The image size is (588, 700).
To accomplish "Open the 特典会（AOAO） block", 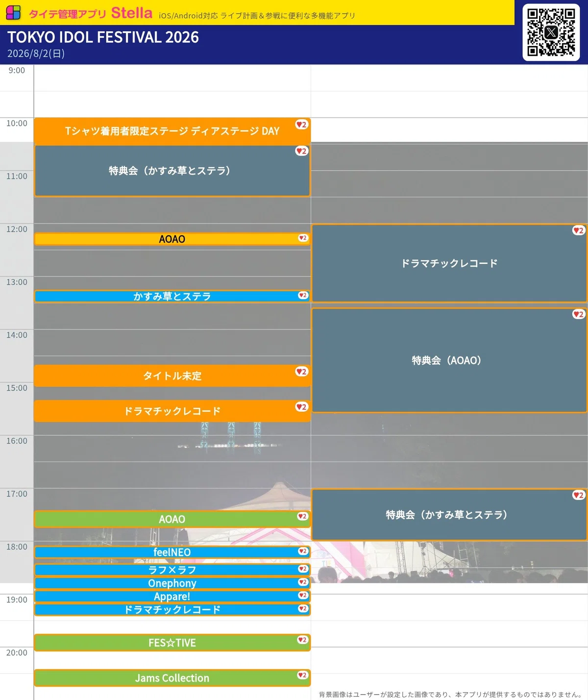I will tap(449, 360).
